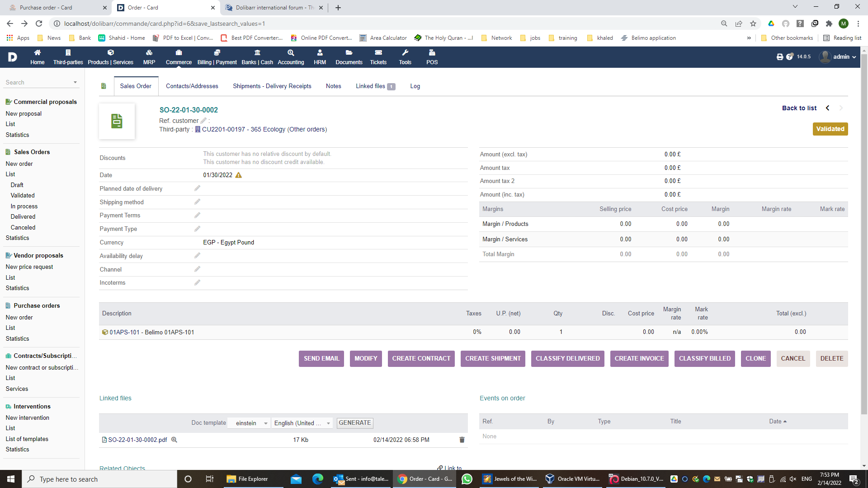This screenshot has height=488, width=868.
Task: Click the Back to list link
Action: [x=799, y=108]
